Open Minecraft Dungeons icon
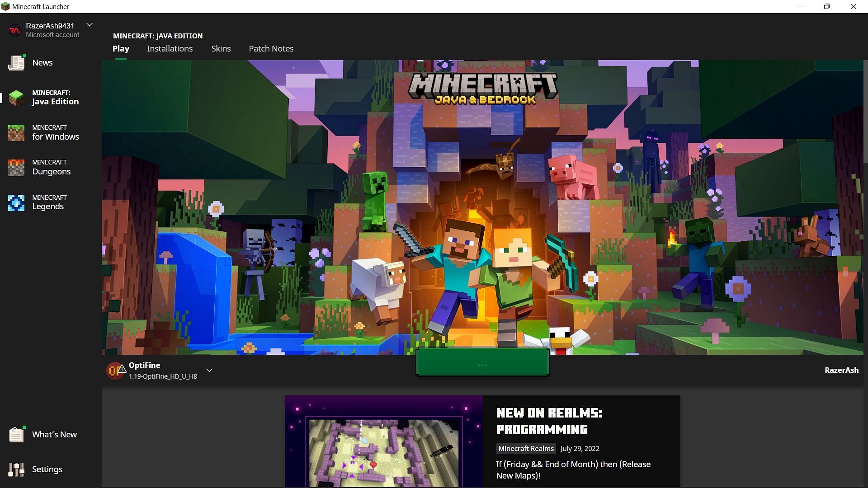The image size is (868, 488). pyautogui.click(x=16, y=168)
